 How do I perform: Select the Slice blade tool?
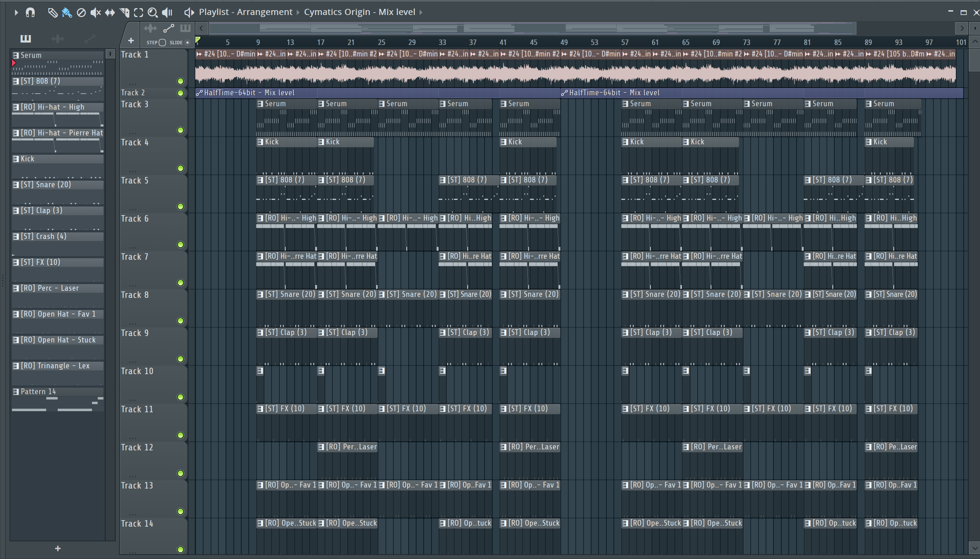pyautogui.click(x=124, y=12)
